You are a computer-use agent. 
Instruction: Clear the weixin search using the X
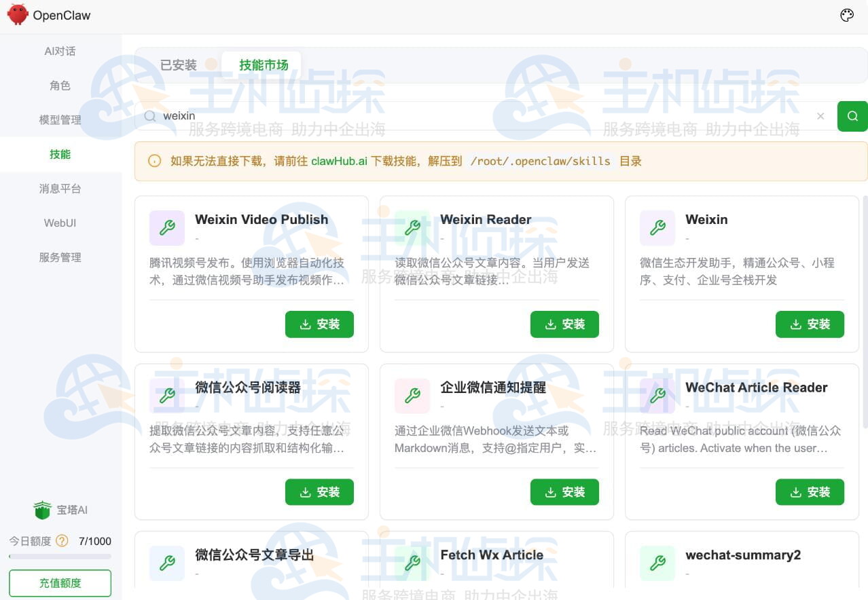click(x=820, y=116)
